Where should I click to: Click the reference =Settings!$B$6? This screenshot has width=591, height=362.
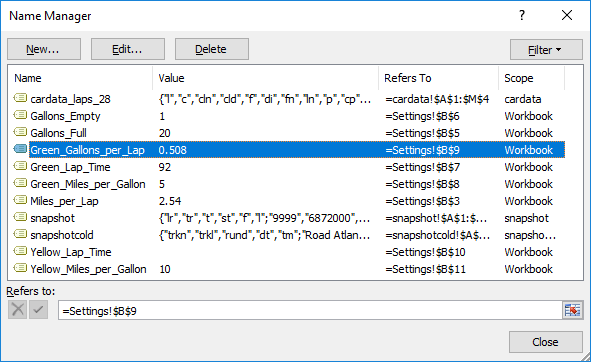(422, 116)
